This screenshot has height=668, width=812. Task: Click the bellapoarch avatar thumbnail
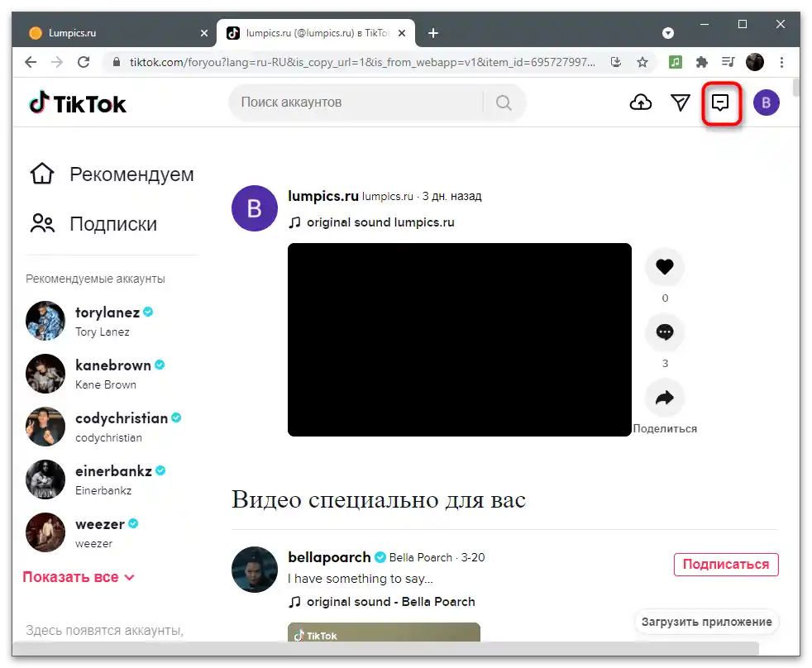pos(255,570)
